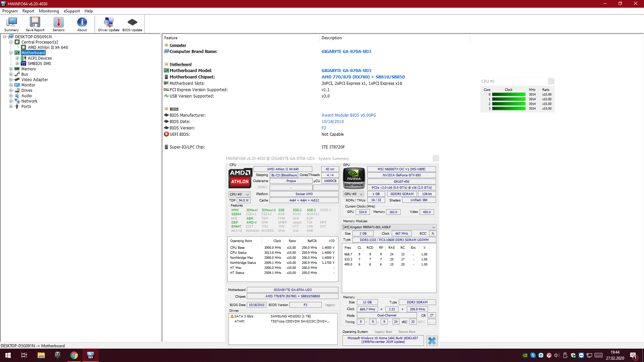644x362 pixels.
Task: Close the CPU #0 clock panel
Action: tap(551, 81)
